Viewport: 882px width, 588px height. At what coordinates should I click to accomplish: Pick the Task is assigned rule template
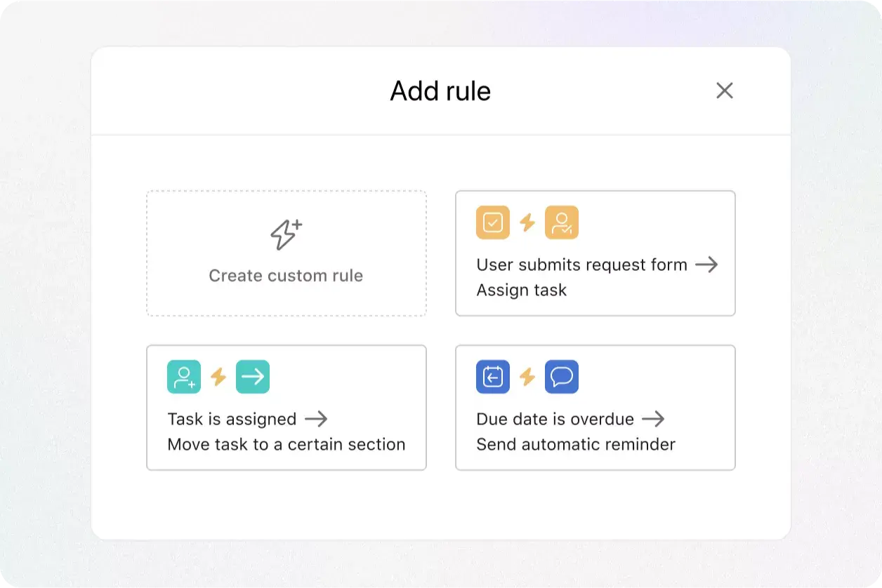286,407
